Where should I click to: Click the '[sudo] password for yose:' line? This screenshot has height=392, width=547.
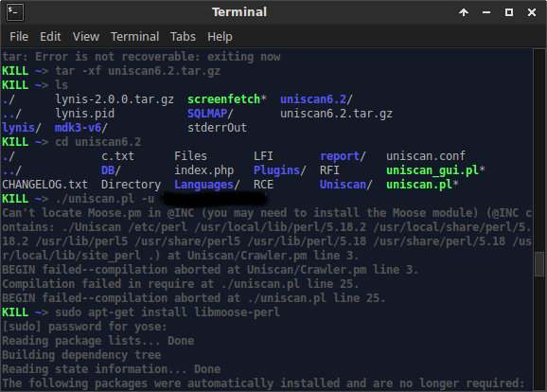[84, 327]
